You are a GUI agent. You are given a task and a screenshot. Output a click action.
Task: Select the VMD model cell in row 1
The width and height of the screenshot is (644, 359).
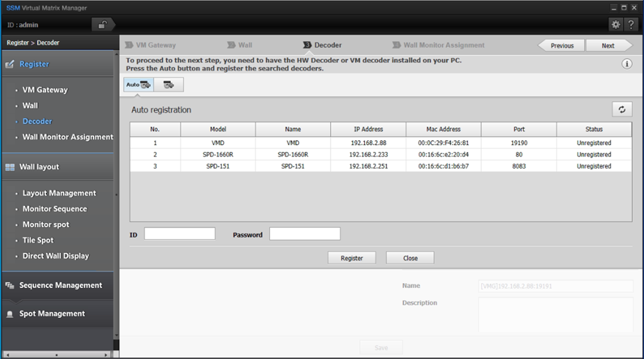tap(218, 143)
